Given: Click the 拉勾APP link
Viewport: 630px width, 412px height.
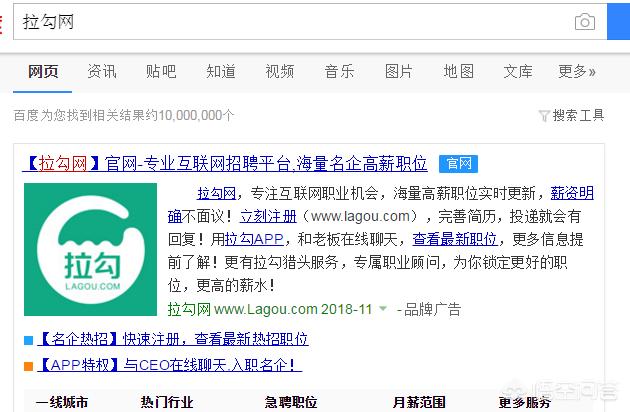Looking at the screenshot, I should pyautogui.click(x=254, y=240).
